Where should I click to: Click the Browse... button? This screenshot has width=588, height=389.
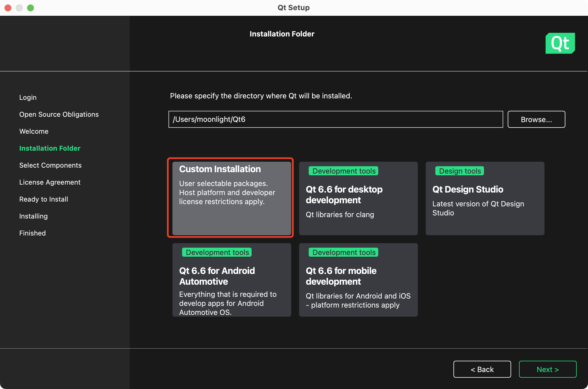(x=536, y=119)
